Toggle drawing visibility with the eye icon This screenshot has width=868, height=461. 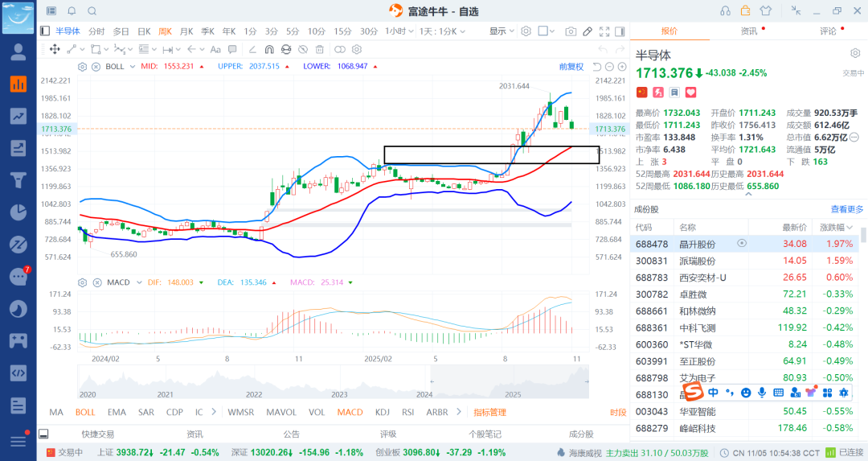[x=303, y=49]
